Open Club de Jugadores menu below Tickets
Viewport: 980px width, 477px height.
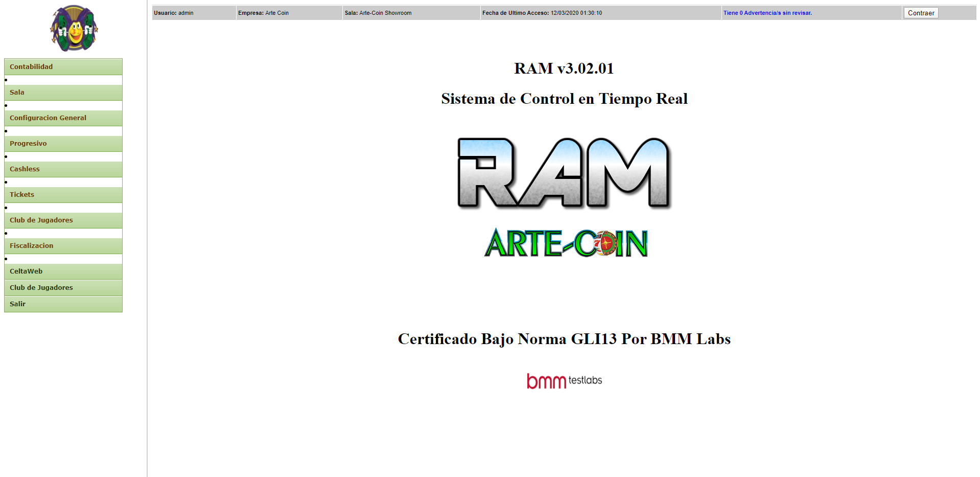[x=63, y=220]
